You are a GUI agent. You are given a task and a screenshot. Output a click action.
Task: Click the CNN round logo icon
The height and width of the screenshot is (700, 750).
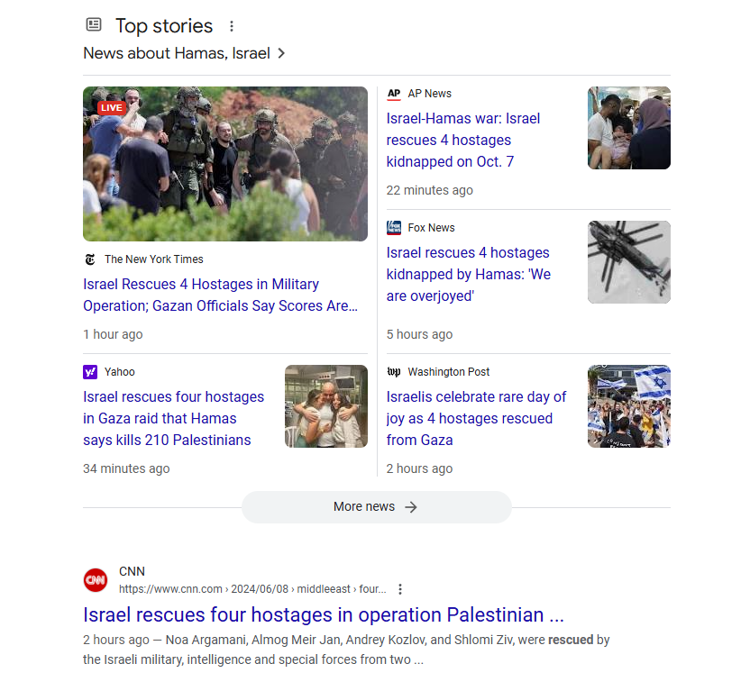pyautogui.click(x=96, y=580)
